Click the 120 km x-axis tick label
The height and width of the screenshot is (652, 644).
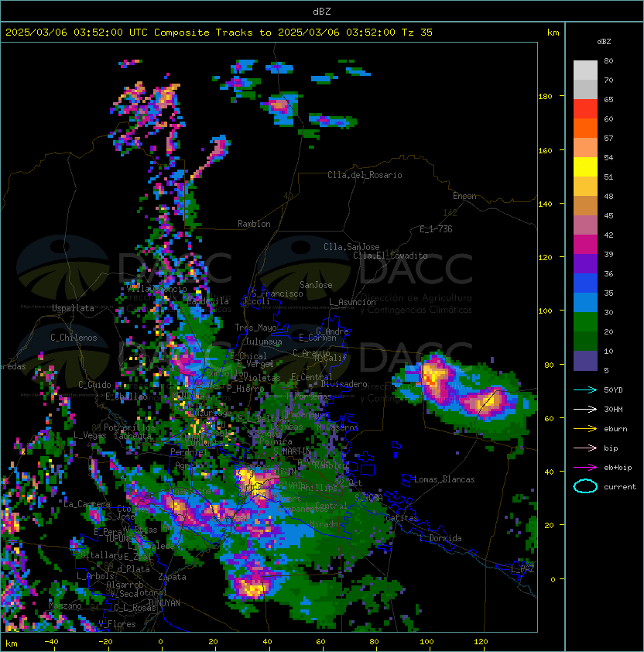[481, 642]
